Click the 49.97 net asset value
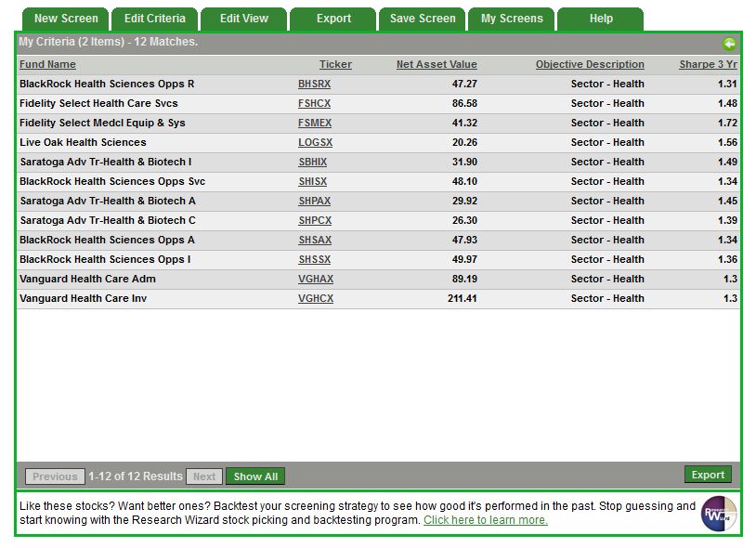This screenshot has height=548, width=756. click(464, 260)
